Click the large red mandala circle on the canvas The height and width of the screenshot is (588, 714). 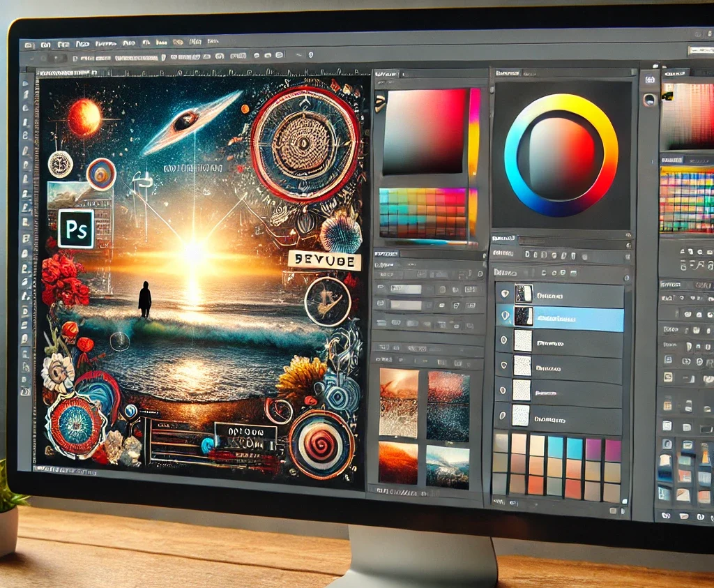[306, 145]
